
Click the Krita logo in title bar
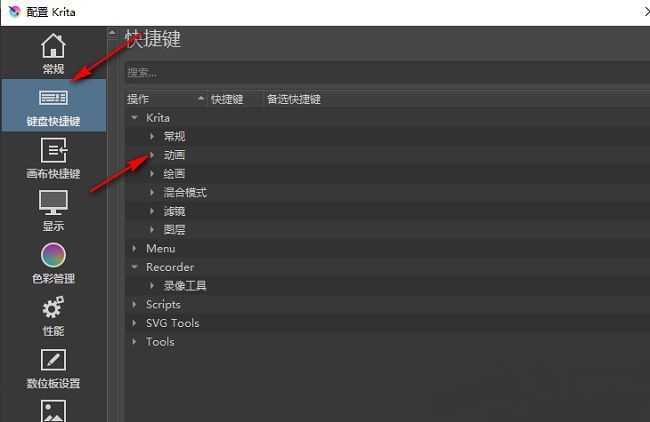point(13,12)
